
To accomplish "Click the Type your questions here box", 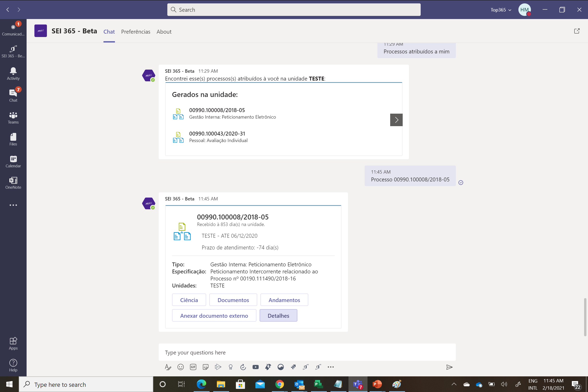I will pos(307,352).
